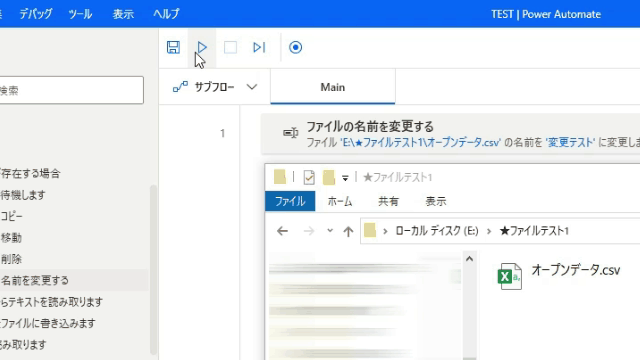Switch to the Main tab
Image resolution: width=640 pixels, height=360 pixels.
tap(333, 87)
